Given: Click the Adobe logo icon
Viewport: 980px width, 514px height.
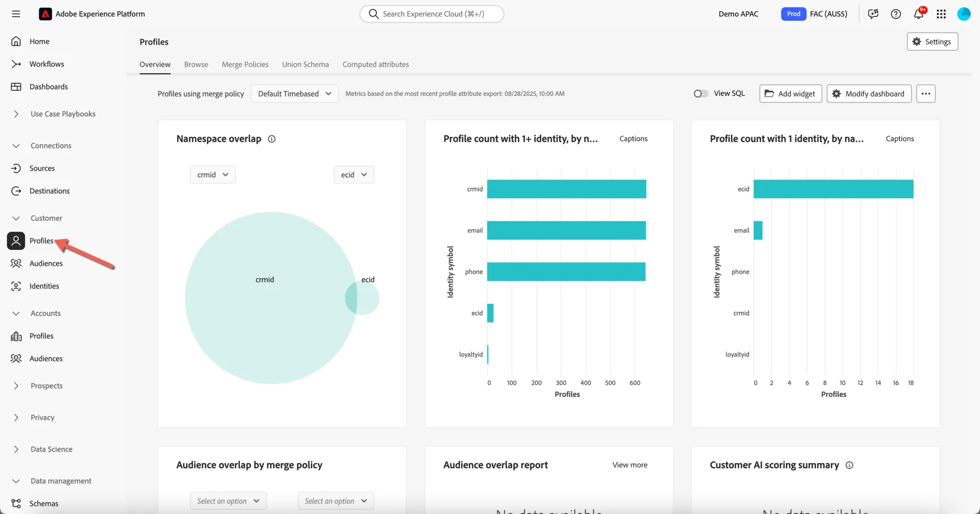Looking at the screenshot, I should click(45, 14).
